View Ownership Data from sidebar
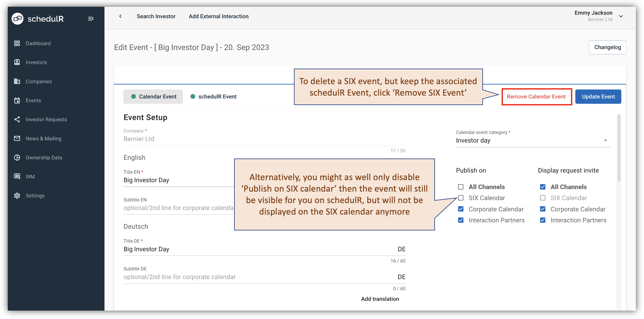The width and height of the screenshot is (644, 319). pos(44,157)
